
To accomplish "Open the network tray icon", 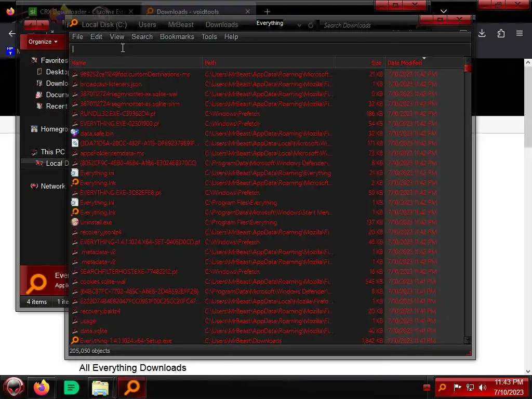I will tap(470, 387).
